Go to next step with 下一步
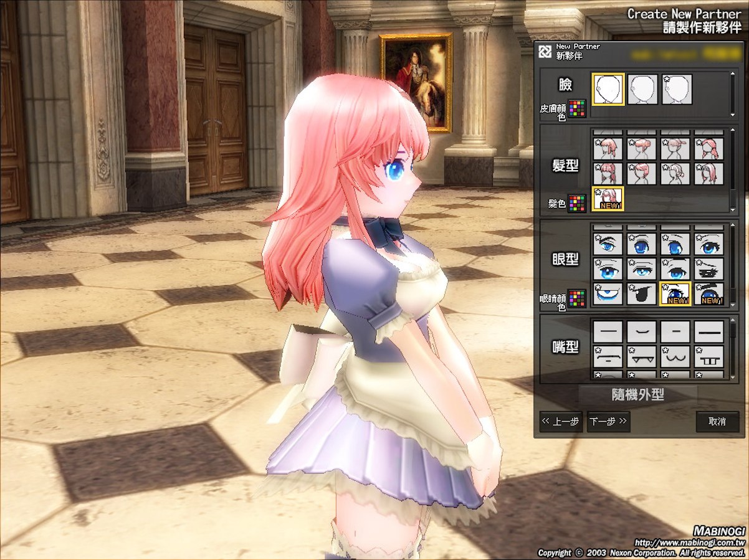The width and height of the screenshot is (749, 560). click(608, 422)
